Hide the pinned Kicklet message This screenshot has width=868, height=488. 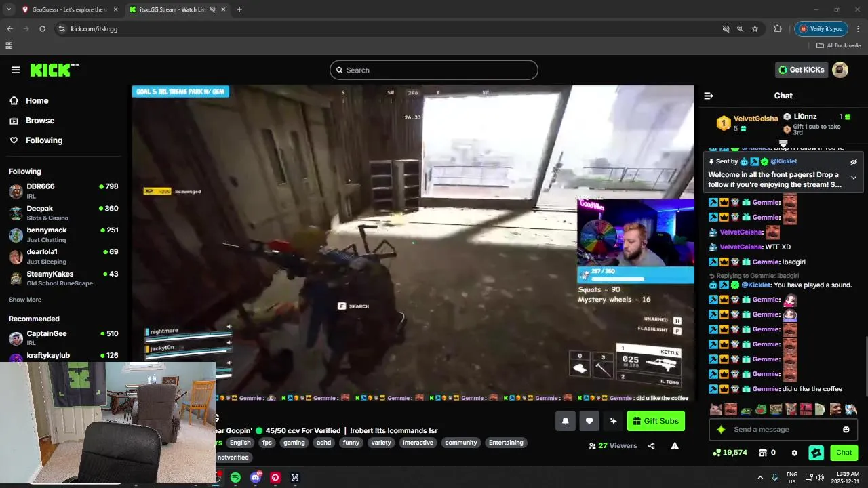854,162
